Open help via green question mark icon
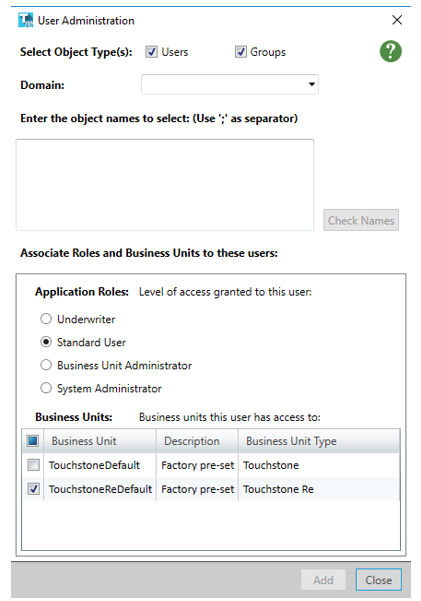This screenshot has width=421, height=601. (390, 51)
